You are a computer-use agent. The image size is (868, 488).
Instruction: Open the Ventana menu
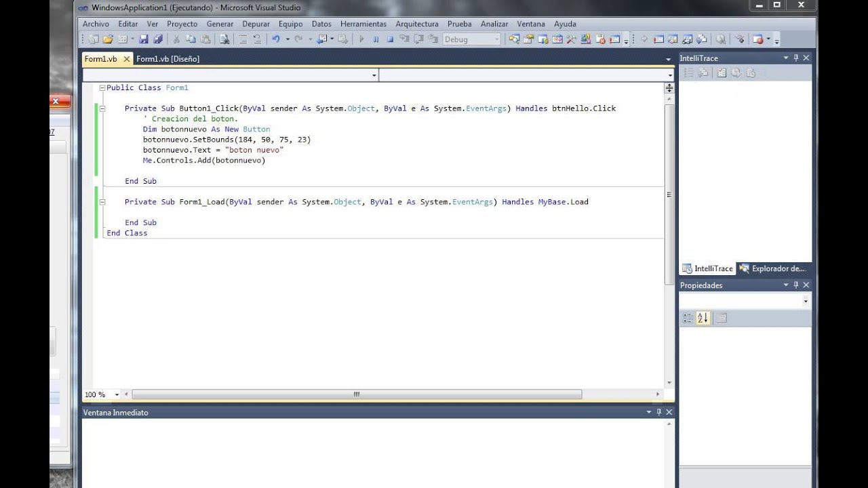point(531,24)
